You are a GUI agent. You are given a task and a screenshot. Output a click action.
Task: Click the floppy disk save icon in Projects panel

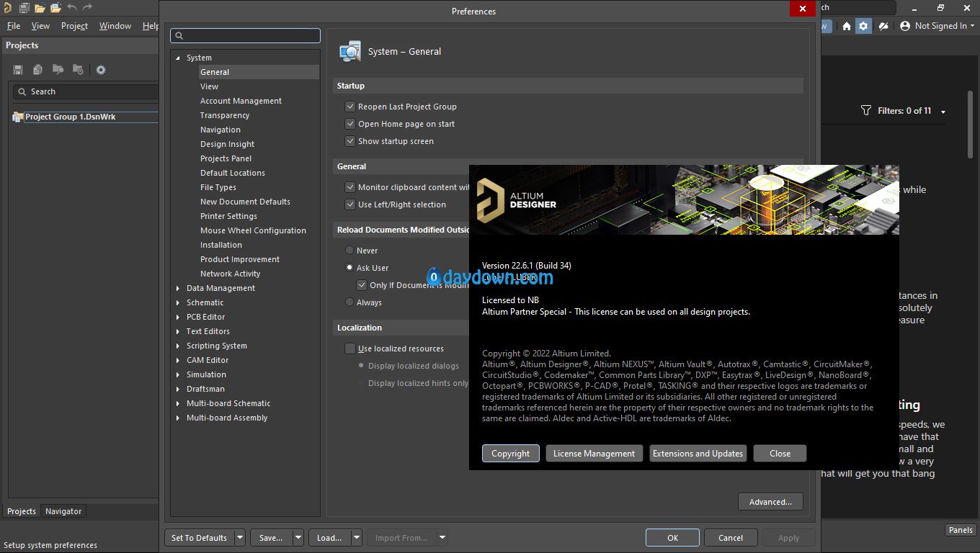pos(18,70)
